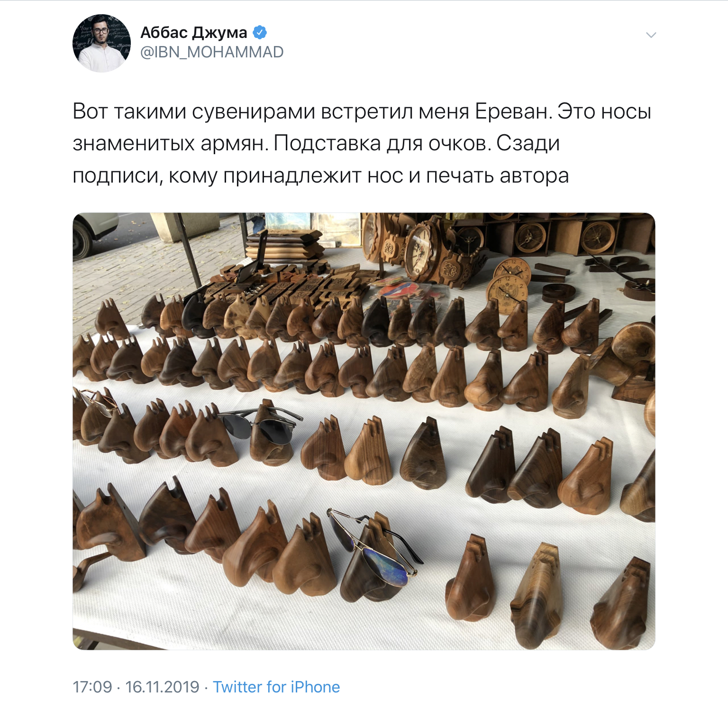Expand the tweet options chevron

[x=651, y=35]
